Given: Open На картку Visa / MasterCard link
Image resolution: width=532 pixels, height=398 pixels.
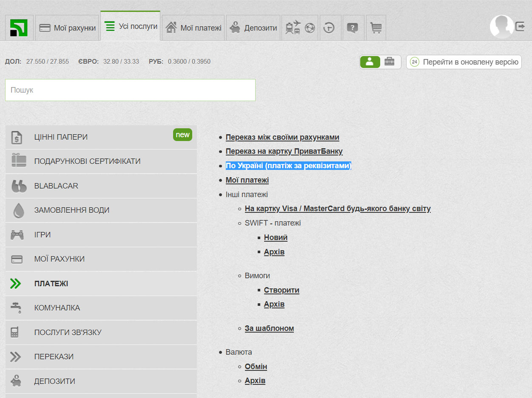Looking at the screenshot, I should pyautogui.click(x=338, y=209).
